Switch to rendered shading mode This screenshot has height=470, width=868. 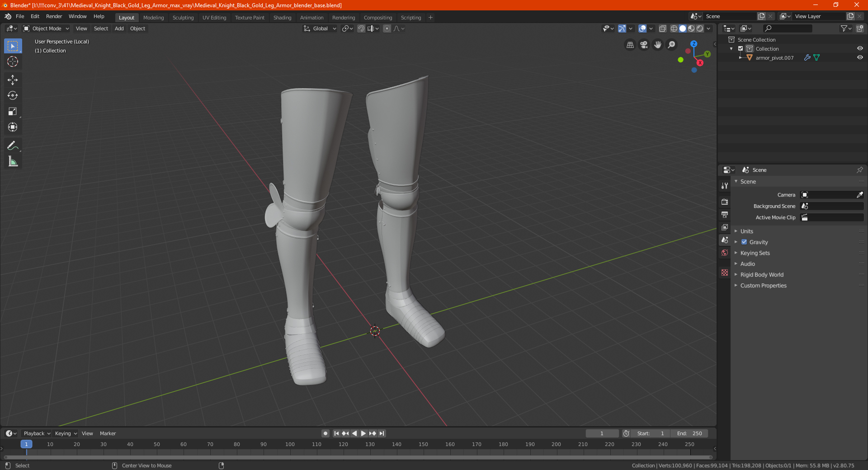tap(700, 28)
